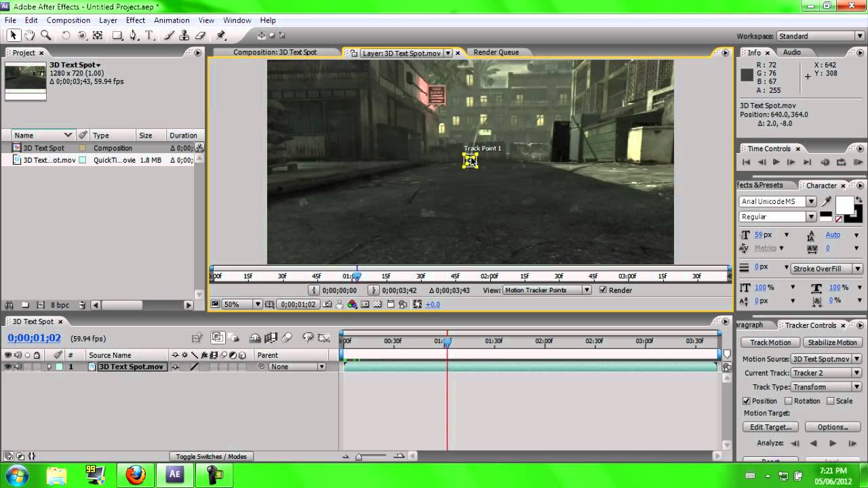
Task: Click the white fill color swatch
Action: tap(844, 205)
